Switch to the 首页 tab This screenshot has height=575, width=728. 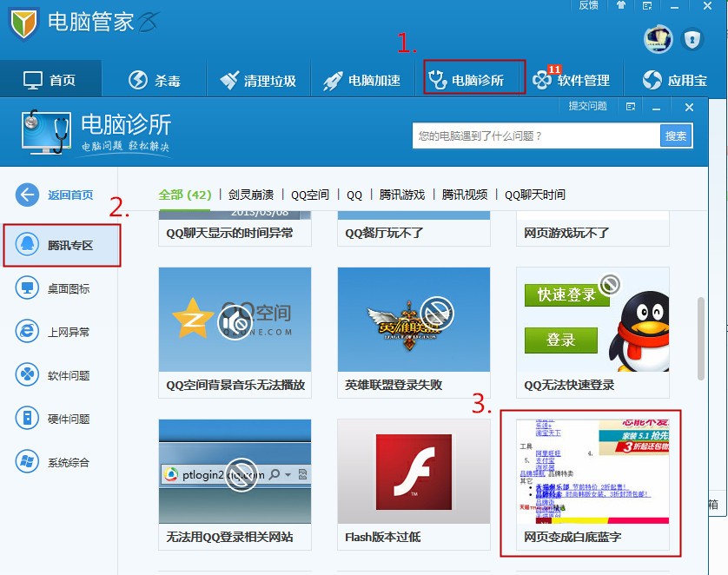tap(50, 80)
